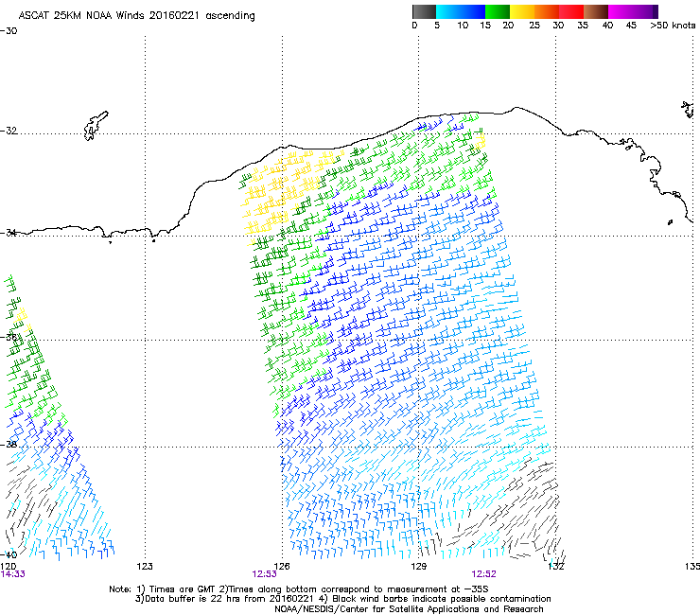Click the note line 'Times are GMT'
The image size is (700, 615).
tap(184, 589)
